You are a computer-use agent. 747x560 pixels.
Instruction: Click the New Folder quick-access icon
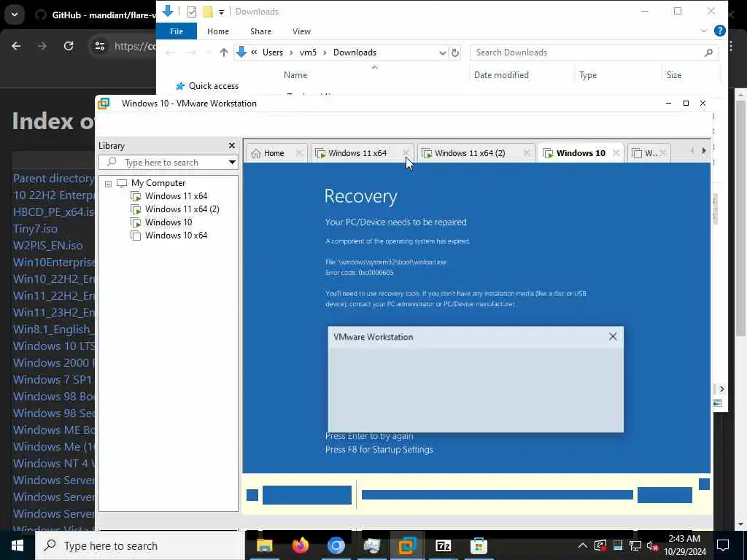coord(208,12)
